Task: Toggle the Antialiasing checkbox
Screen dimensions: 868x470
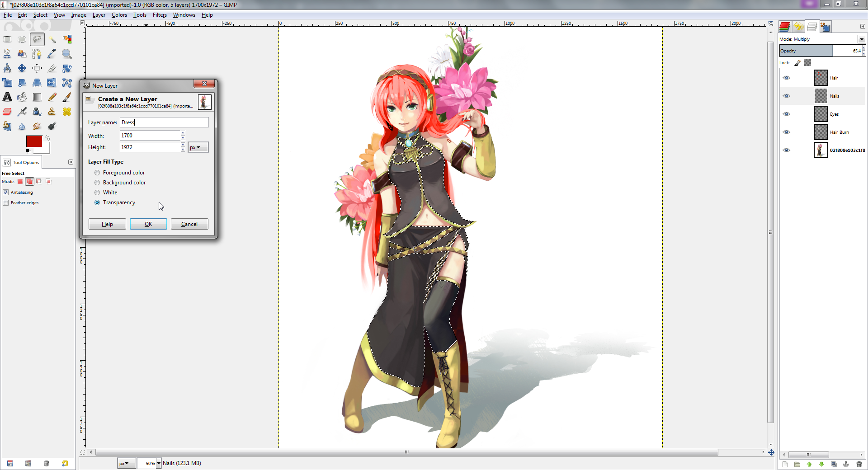Action: [x=6, y=193]
